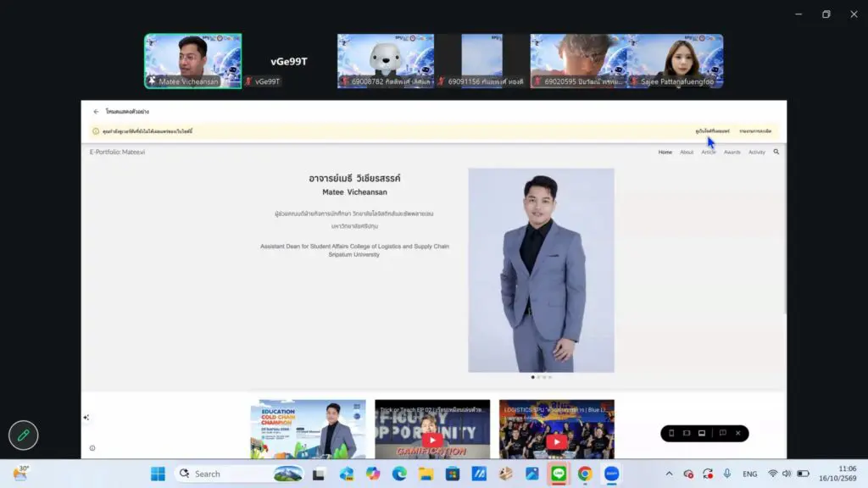Select participant tile labeled 69008782
The image size is (868, 488).
coord(386,61)
